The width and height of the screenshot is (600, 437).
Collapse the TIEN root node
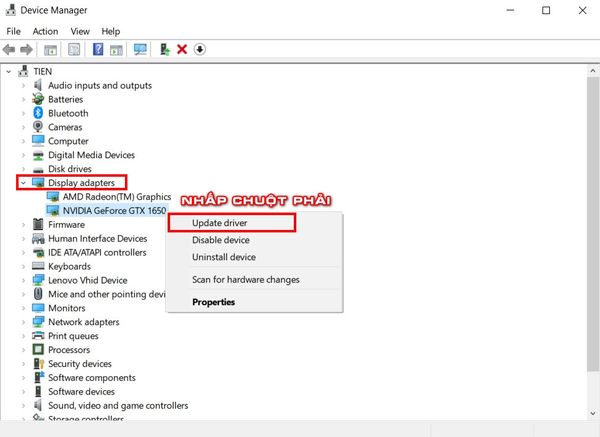[9, 72]
